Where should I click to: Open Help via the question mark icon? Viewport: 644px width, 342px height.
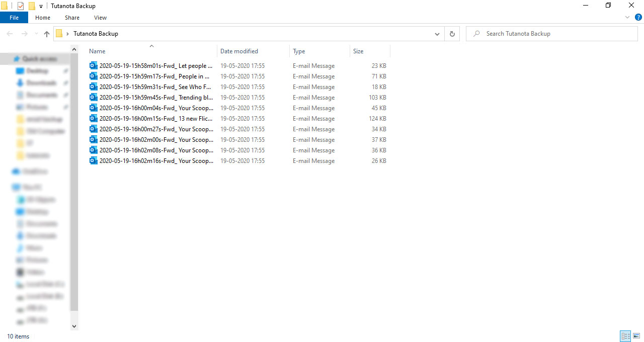coord(638,17)
